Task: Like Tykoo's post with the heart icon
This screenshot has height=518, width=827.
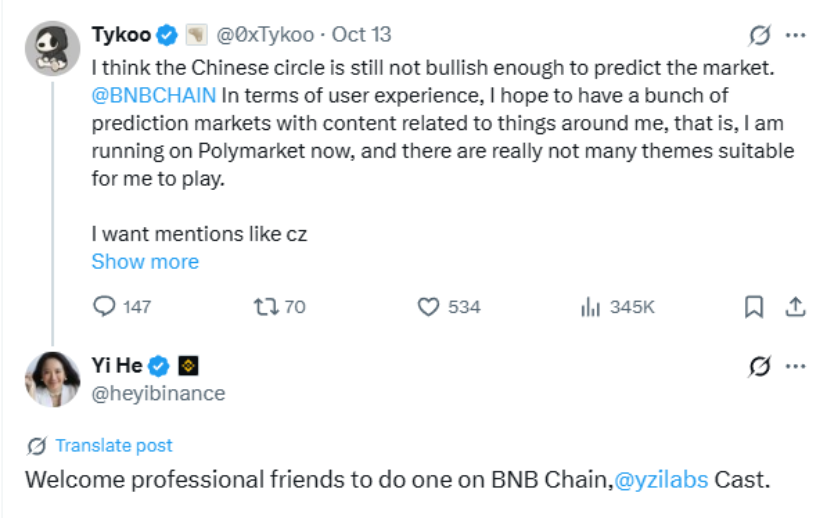Action: (429, 307)
